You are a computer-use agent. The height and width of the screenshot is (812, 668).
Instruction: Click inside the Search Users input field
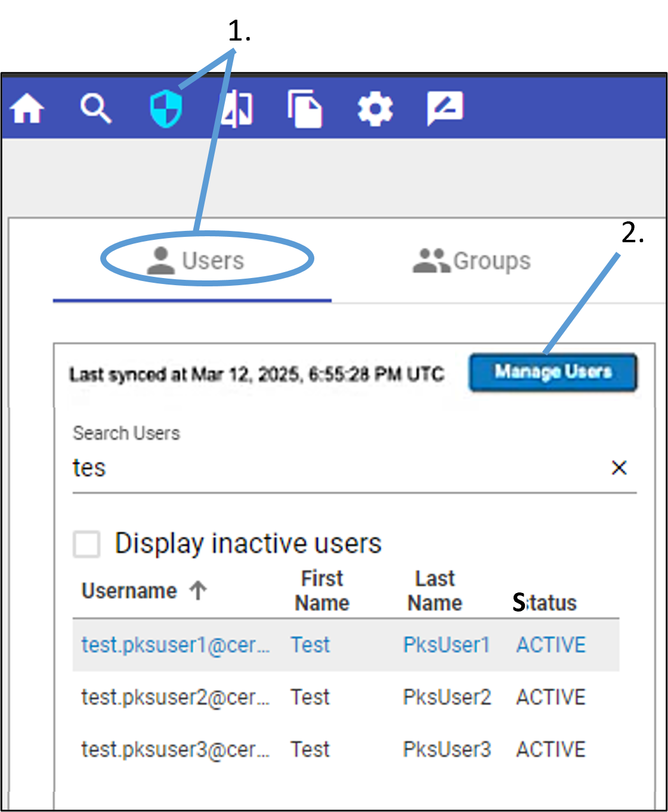click(x=239, y=468)
